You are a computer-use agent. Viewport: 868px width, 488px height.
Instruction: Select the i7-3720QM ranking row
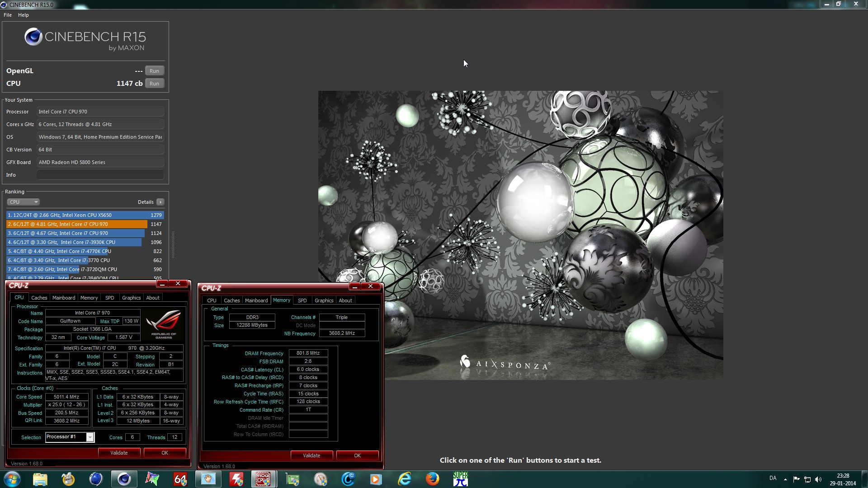pos(85,269)
